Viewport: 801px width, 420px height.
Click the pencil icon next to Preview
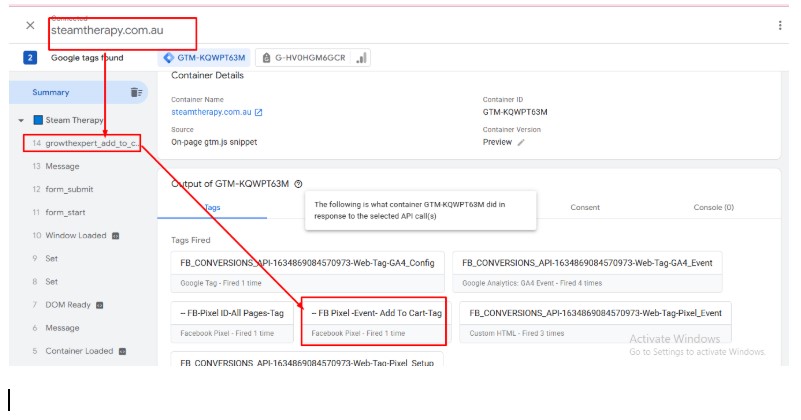click(521, 142)
